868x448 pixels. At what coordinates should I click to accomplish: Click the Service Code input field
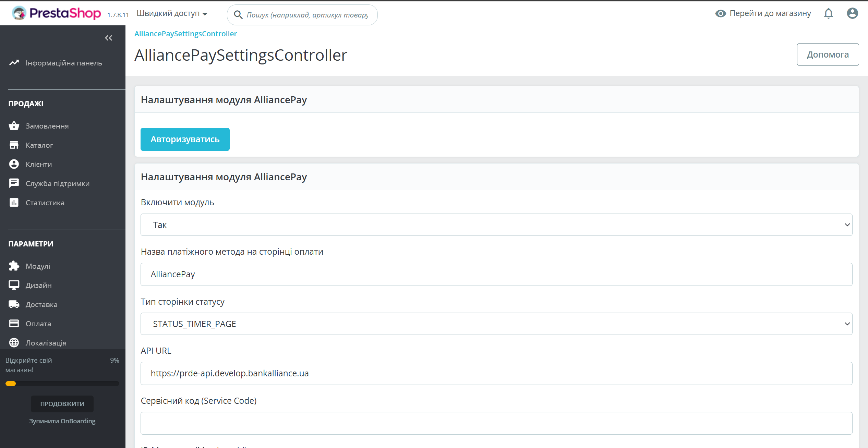pos(496,423)
